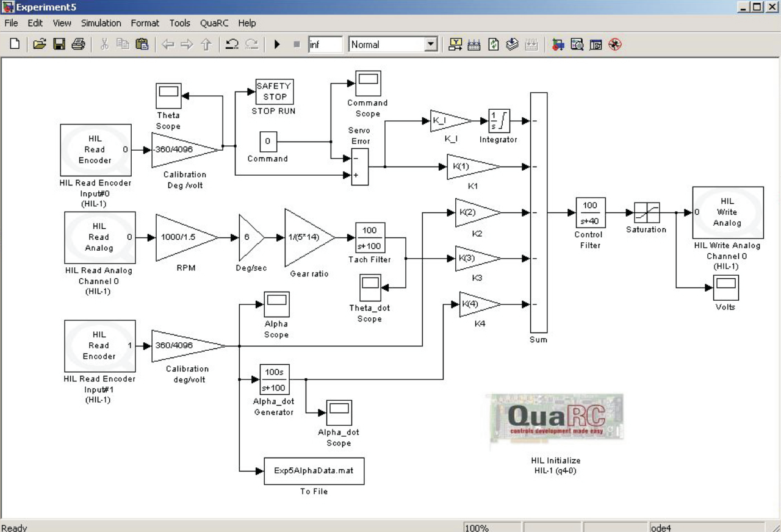Cut the selected block
This screenshot has width=781, height=532.
pos(104,44)
